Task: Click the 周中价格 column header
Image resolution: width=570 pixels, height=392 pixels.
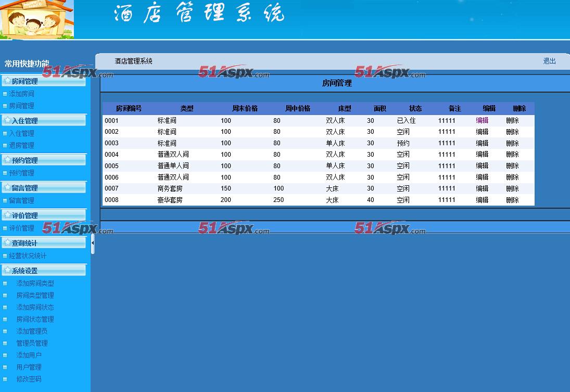Action: pos(298,108)
